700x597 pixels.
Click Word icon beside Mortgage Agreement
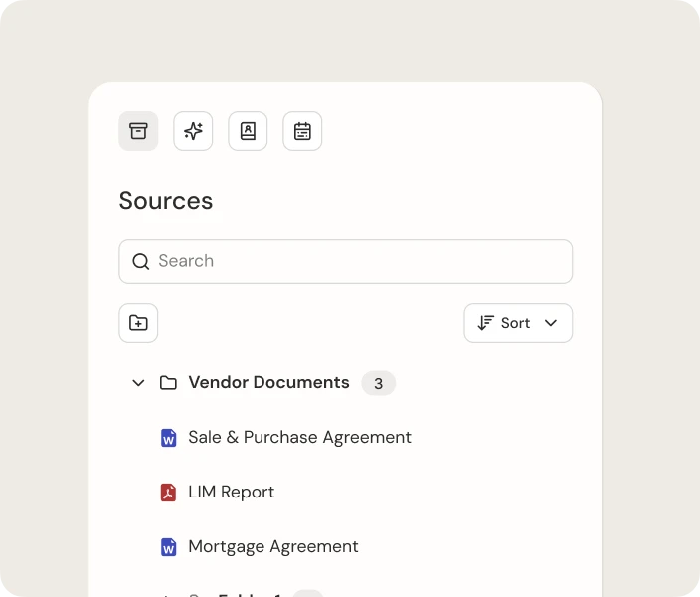click(168, 547)
